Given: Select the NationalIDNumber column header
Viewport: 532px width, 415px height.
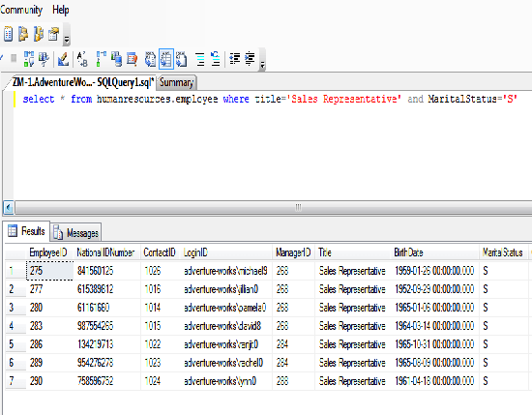Looking at the screenshot, I should click(x=106, y=252).
